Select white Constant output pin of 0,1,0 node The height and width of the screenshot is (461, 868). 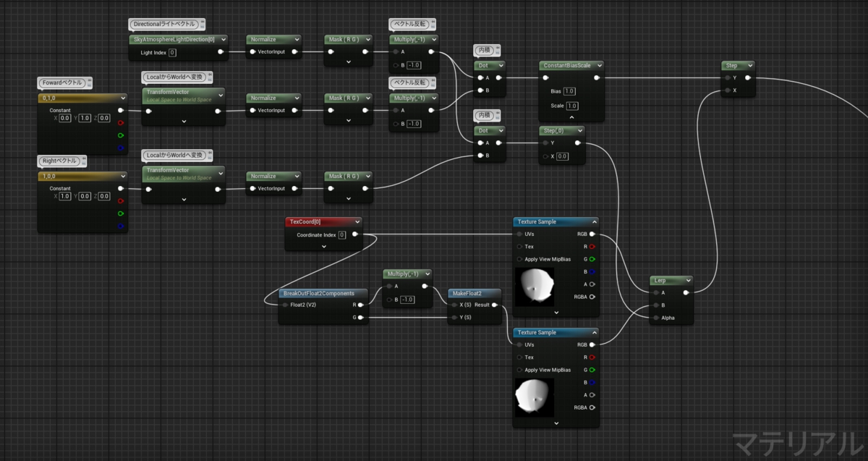(x=120, y=110)
